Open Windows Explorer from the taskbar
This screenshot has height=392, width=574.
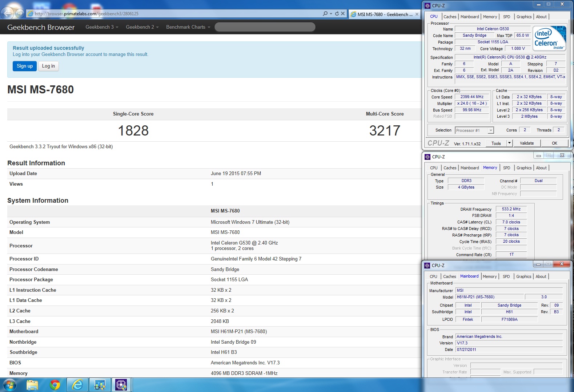click(32, 385)
